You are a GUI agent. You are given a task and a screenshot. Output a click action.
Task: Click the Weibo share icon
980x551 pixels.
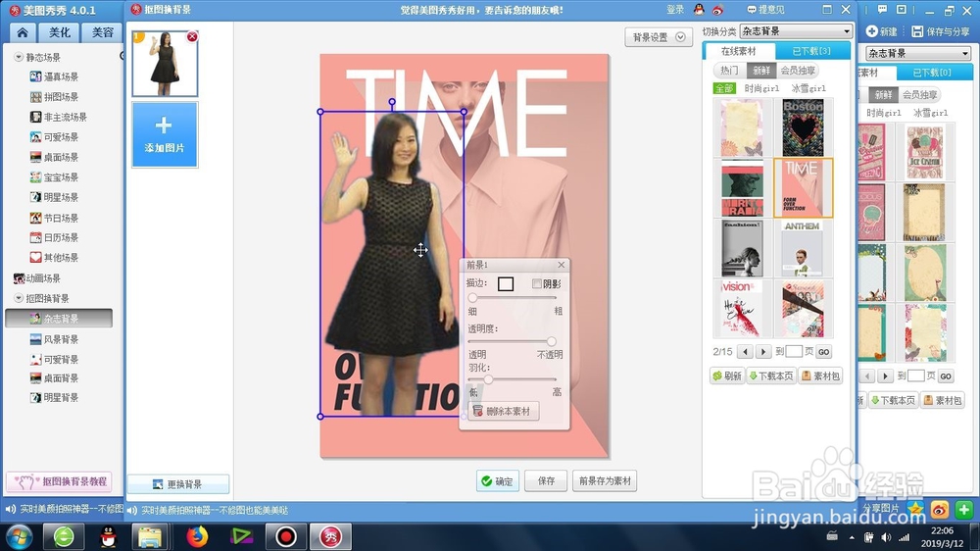click(940, 510)
